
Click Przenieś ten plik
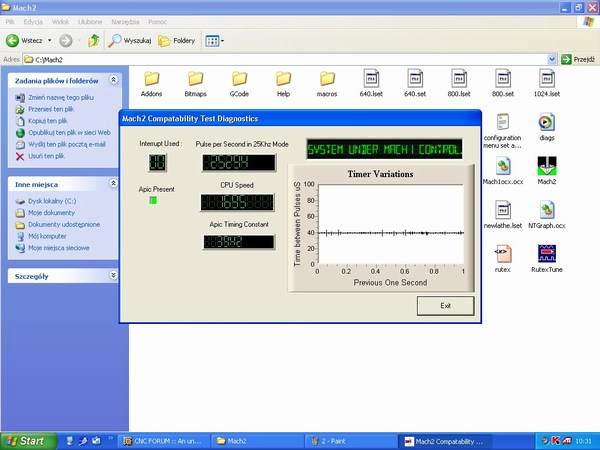click(51, 109)
